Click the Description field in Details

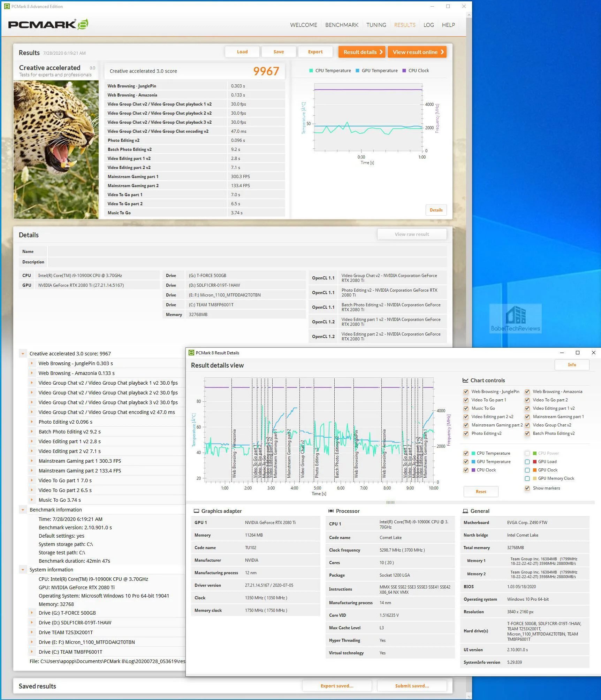(x=247, y=262)
